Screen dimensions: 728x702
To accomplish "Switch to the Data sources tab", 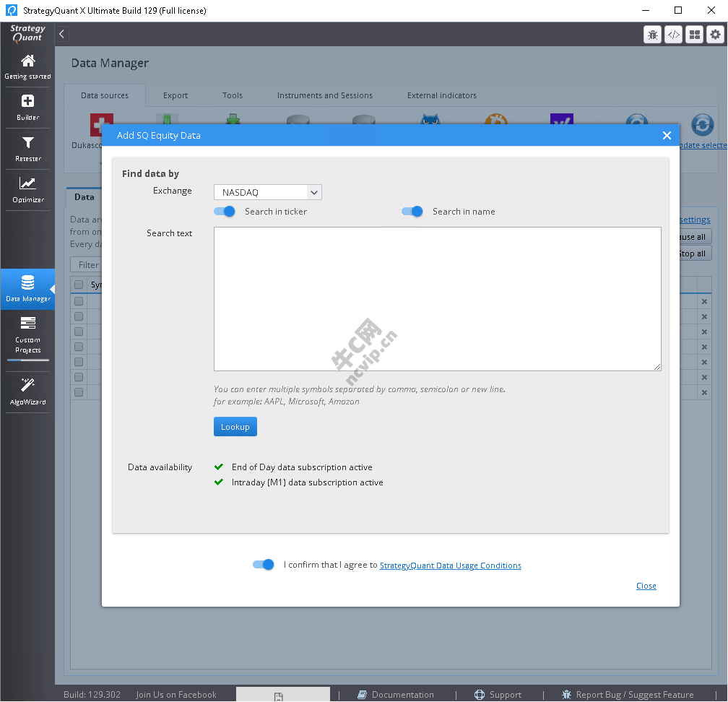I will point(105,95).
